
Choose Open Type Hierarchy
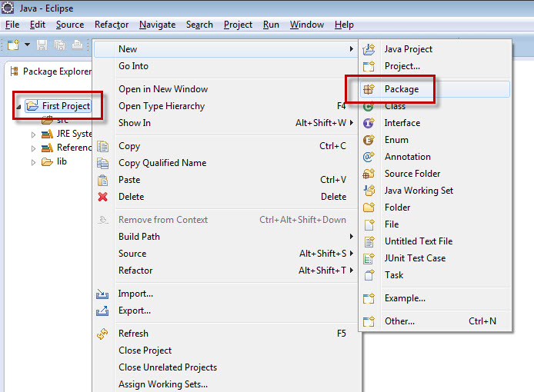(225, 106)
